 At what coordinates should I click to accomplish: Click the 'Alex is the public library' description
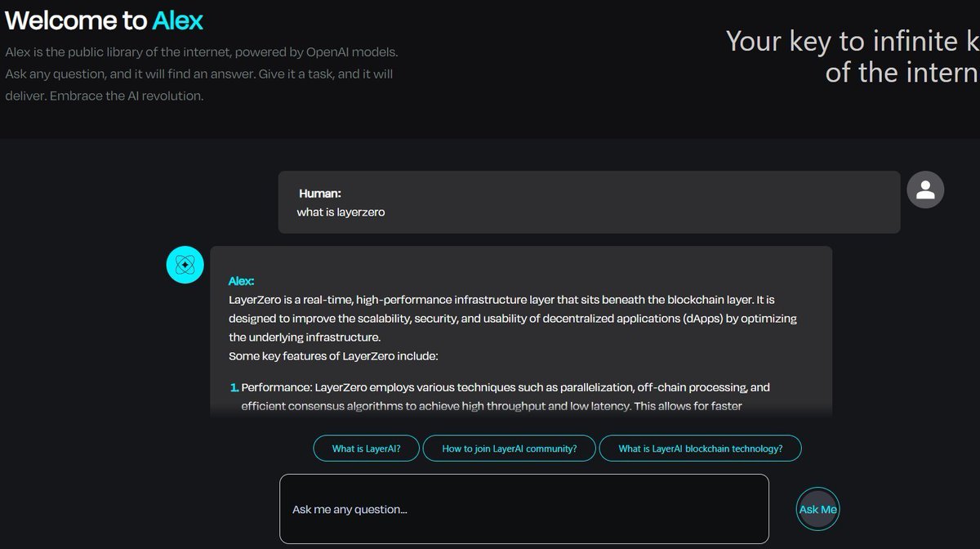202,74
